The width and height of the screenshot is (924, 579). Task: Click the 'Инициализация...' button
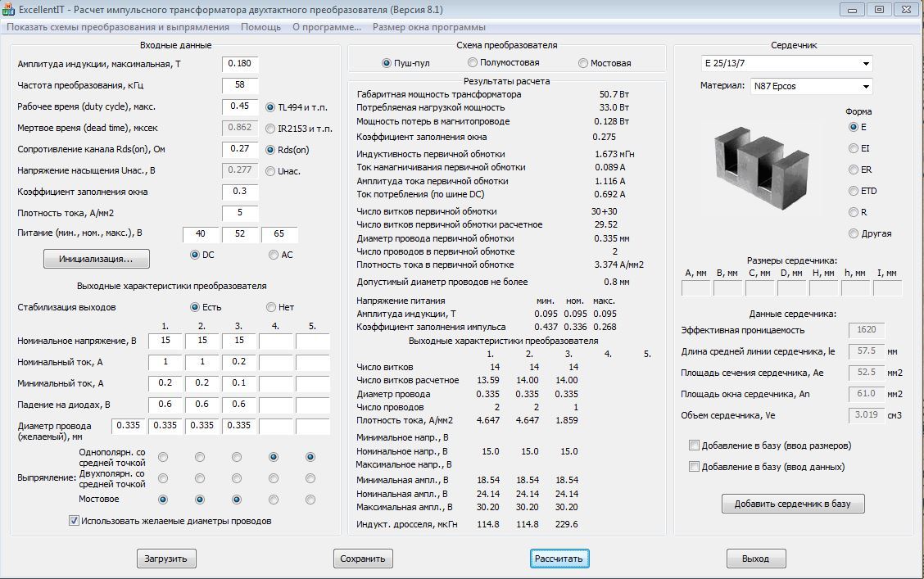(x=96, y=259)
